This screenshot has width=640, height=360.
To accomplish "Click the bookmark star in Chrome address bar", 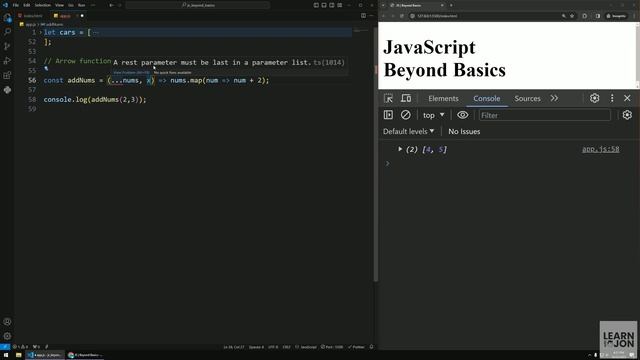I will 572,16.
